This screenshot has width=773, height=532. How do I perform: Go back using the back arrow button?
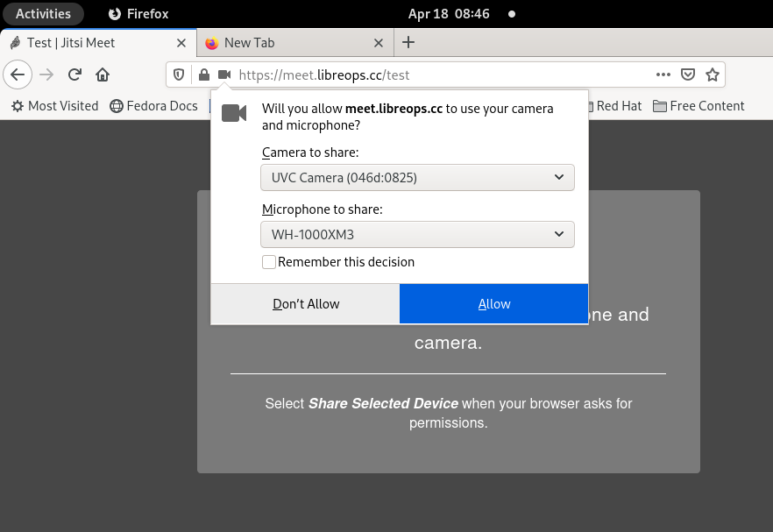pyautogui.click(x=18, y=74)
